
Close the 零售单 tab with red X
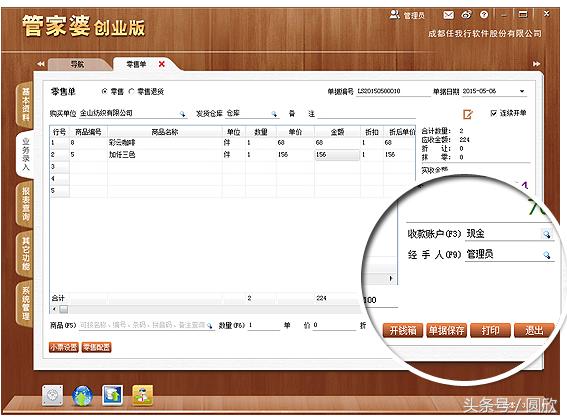pos(162,64)
